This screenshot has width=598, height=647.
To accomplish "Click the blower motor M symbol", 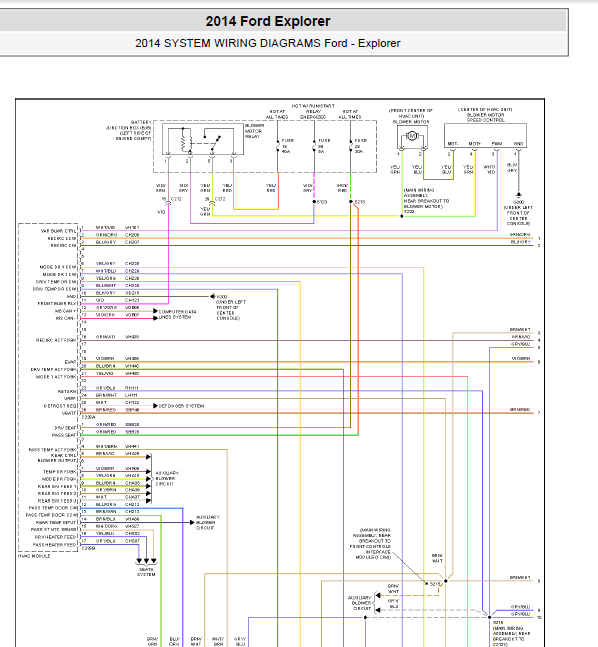I will (x=411, y=136).
